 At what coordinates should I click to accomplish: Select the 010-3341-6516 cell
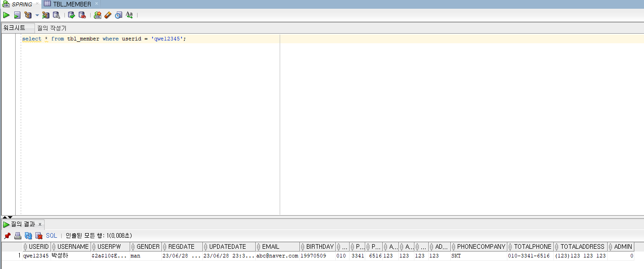531,256
